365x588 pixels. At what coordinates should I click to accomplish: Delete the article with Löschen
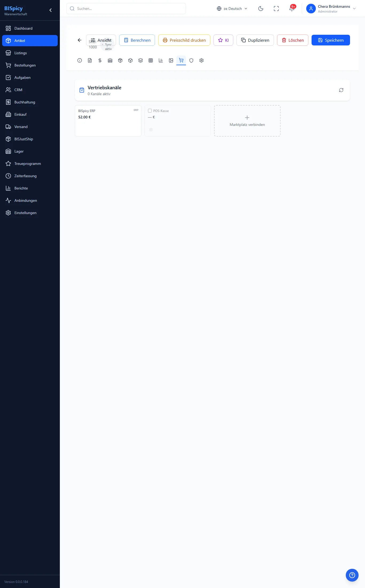(293, 40)
